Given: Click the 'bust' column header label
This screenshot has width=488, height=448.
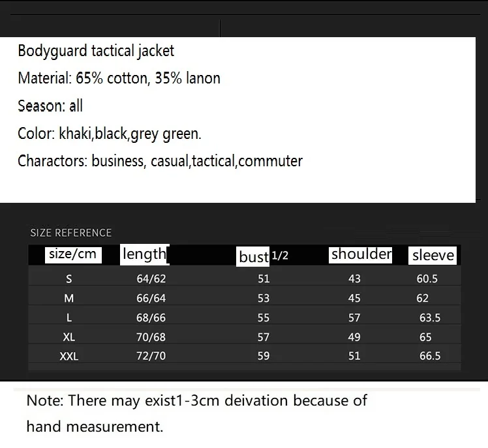Looking at the screenshot, I should point(252,257).
